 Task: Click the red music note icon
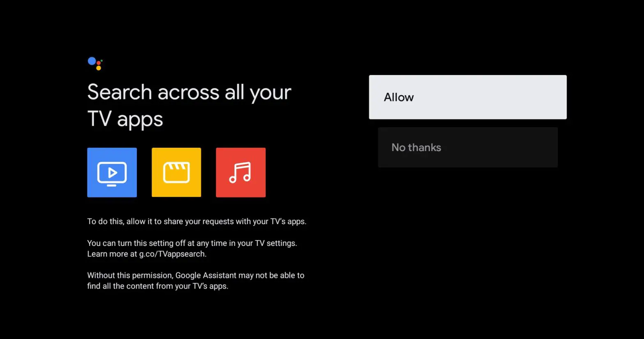click(x=241, y=172)
